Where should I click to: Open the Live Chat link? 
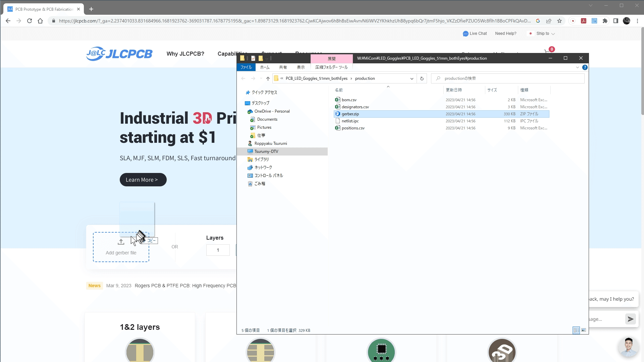[475, 34]
